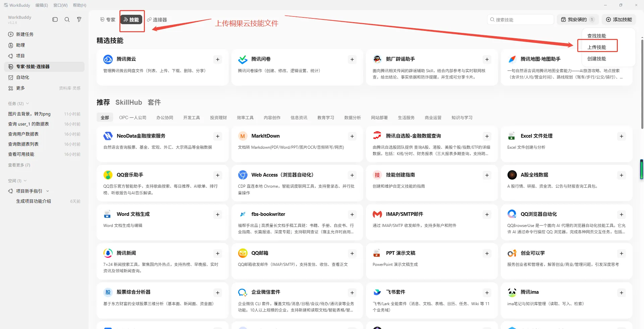This screenshot has width=644, height=329.
Task: Add the 腾讯微云 skill with plus
Action: (218, 59)
